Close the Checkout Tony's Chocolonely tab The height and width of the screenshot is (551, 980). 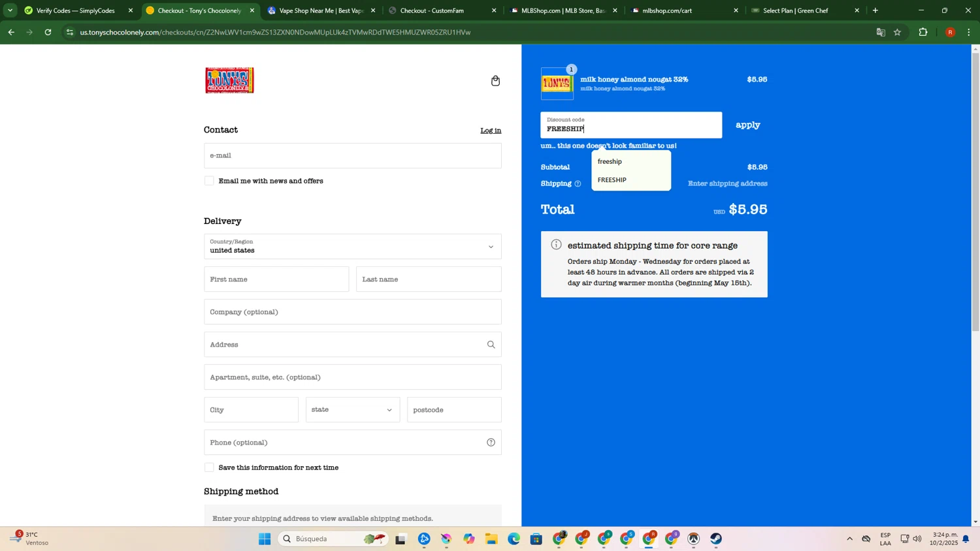click(x=252, y=10)
